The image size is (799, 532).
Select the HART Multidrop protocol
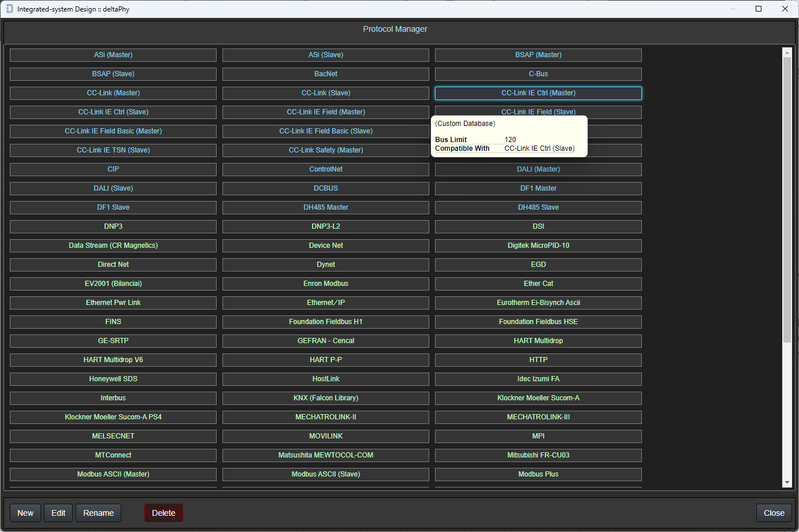click(x=538, y=341)
